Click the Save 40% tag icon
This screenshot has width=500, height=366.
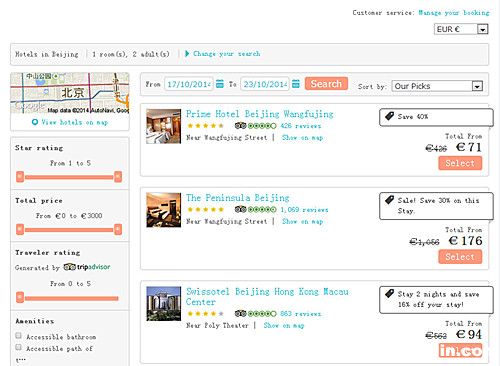coord(389,116)
